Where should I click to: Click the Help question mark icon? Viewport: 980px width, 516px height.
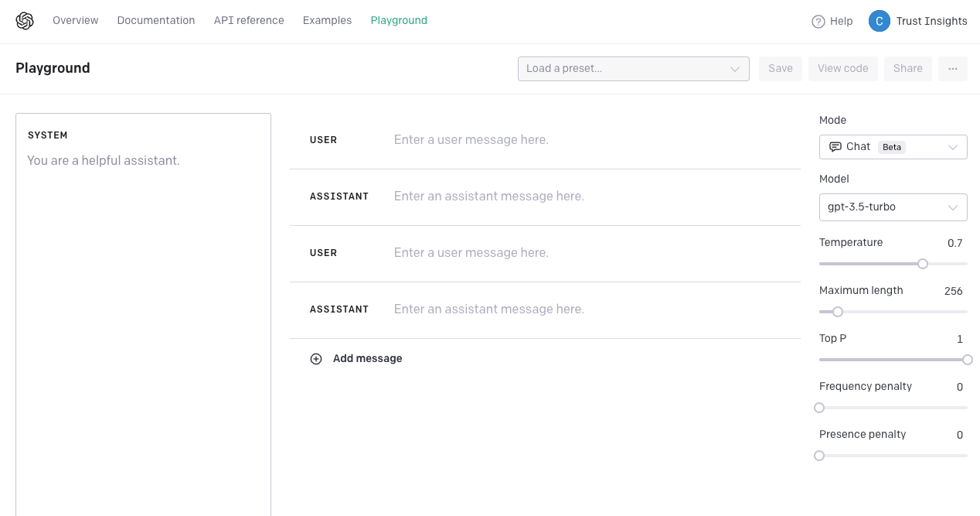[818, 22]
